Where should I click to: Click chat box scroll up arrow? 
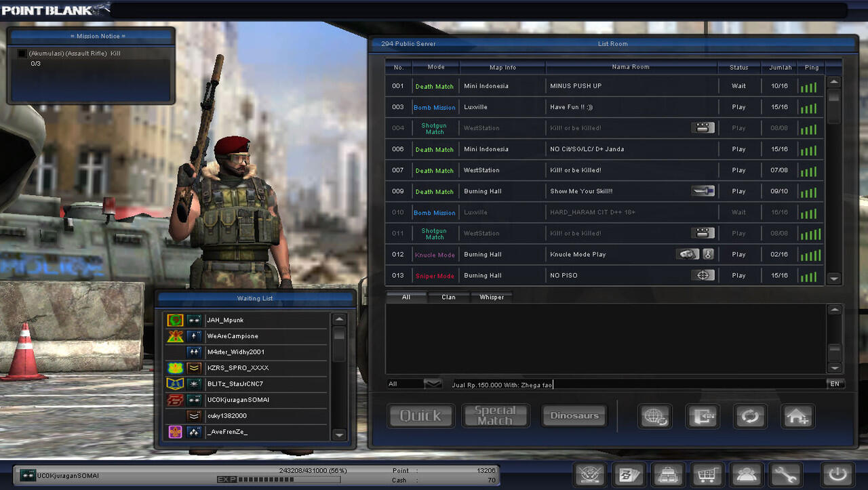tap(835, 310)
